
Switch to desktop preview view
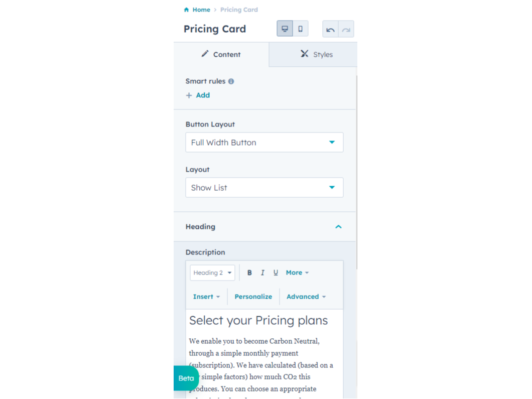click(x=285, y=29)
